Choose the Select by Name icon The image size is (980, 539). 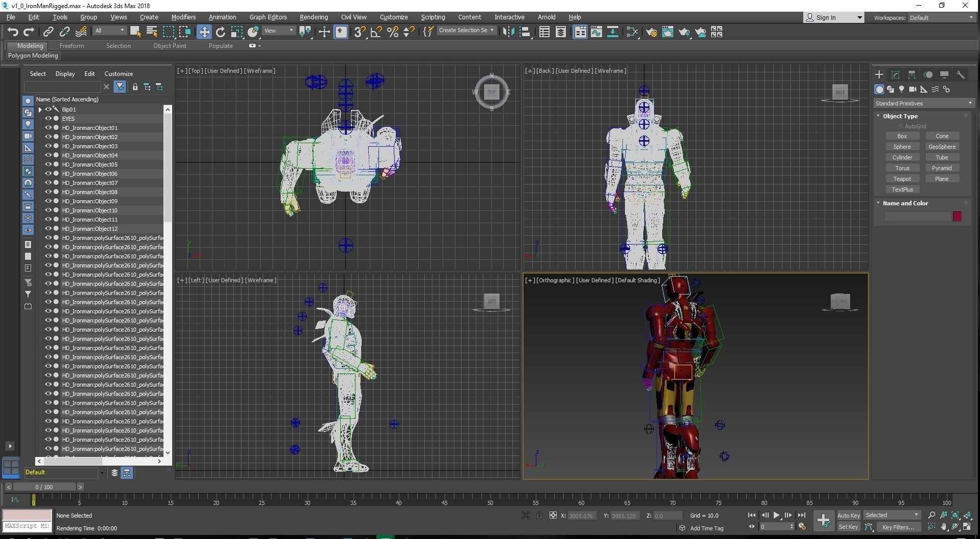click(151, 32)
